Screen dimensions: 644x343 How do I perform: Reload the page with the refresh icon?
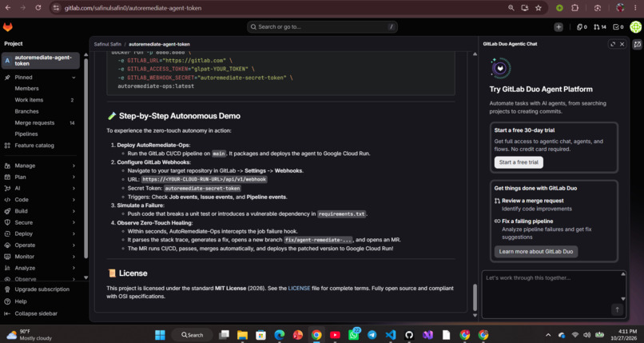point(38,8)
